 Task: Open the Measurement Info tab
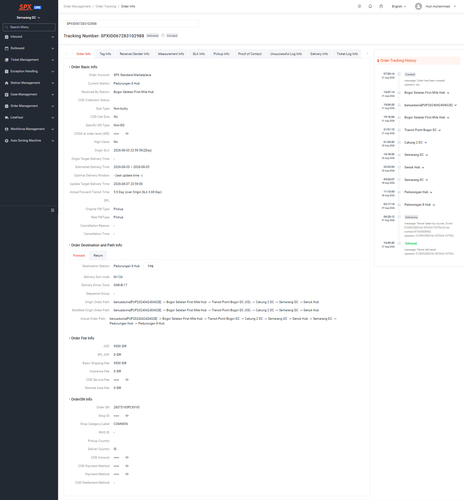[171, 54]
